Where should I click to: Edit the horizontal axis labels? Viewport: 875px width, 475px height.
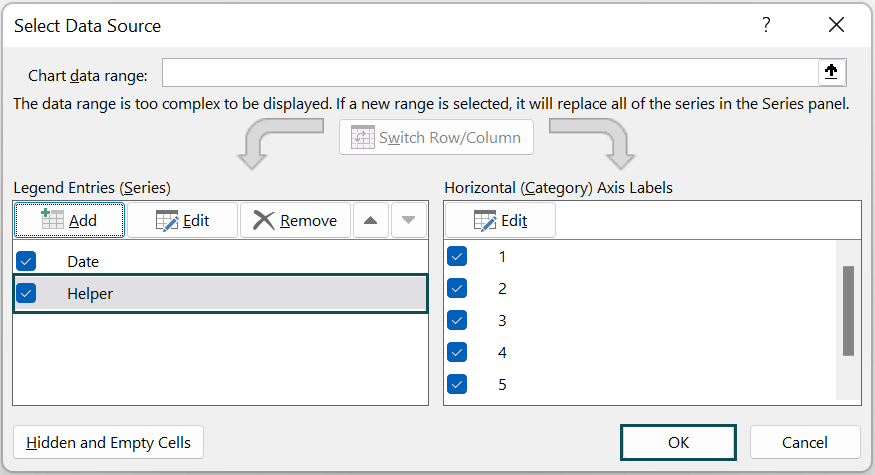click(x=500, y=220)
